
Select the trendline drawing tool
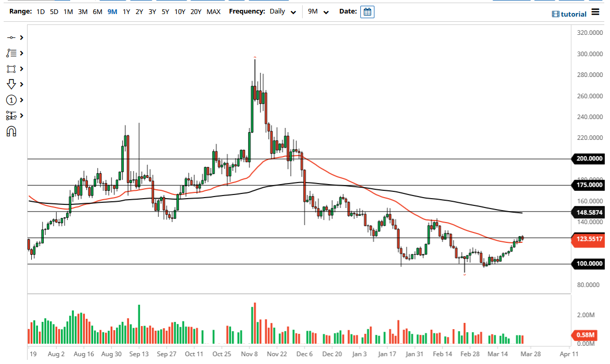pos(11,37)
